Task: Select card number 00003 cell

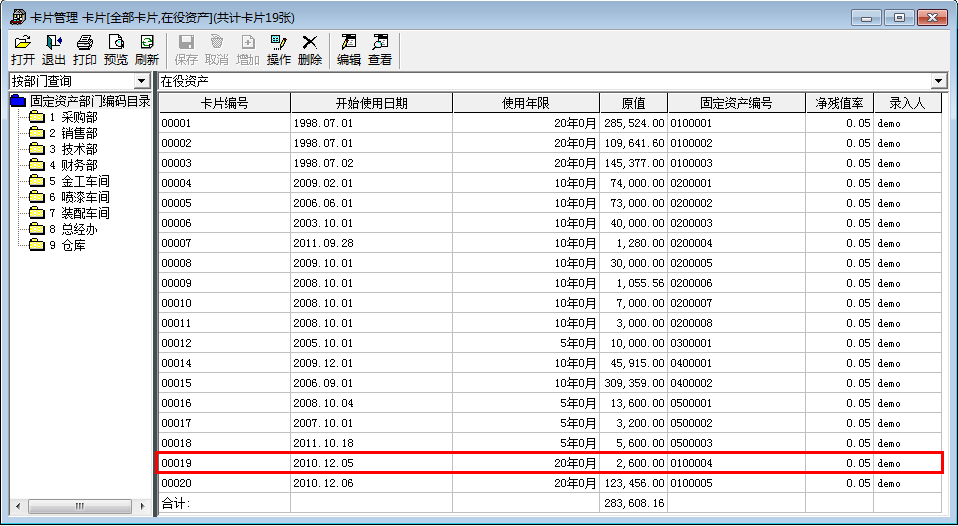Action: coord(225,163)
